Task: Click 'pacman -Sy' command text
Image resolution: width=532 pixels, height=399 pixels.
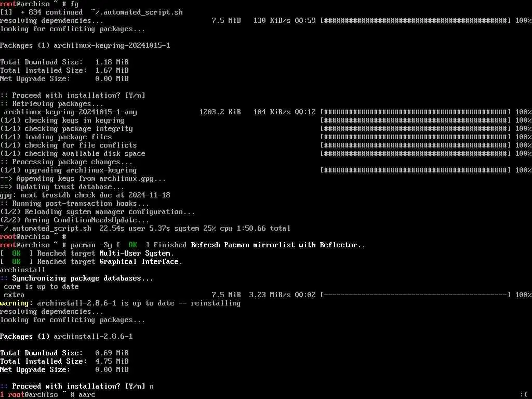Action: pos(91,245)
